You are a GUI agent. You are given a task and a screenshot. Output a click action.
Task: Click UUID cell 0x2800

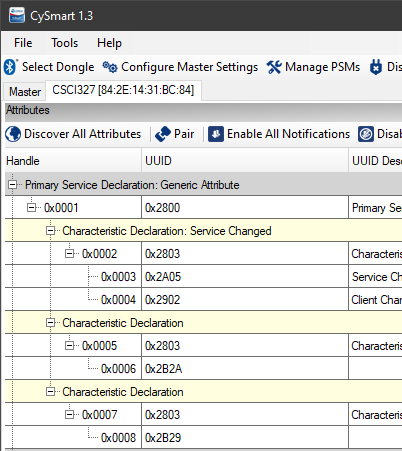pyautogui.click(x=245, y=208)
